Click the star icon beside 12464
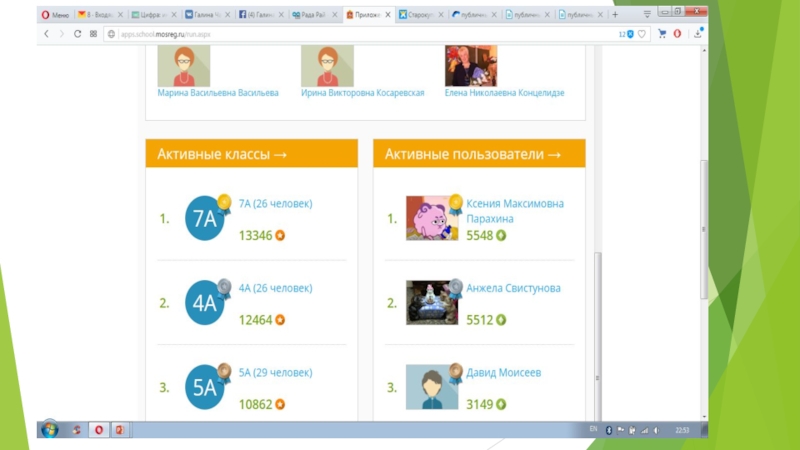 [280, 320]
